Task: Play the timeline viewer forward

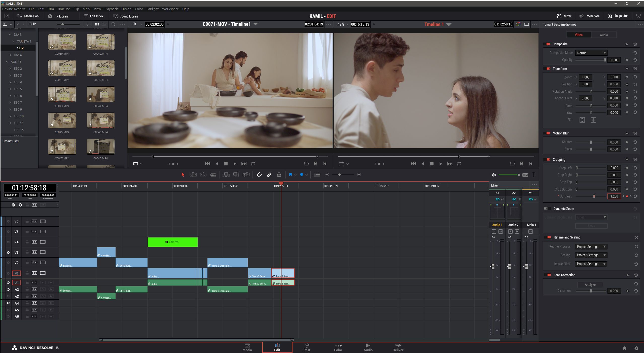Action: 441,164
